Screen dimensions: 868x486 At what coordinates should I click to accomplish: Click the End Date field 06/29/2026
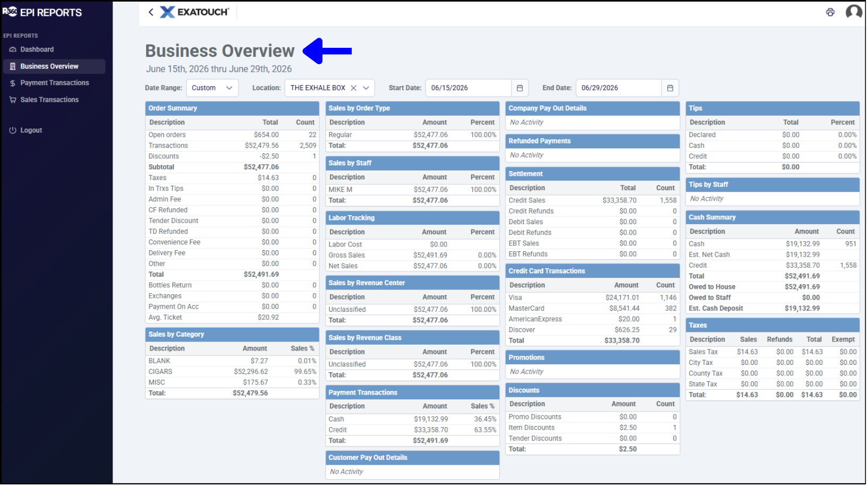click(x=619, y=88)
